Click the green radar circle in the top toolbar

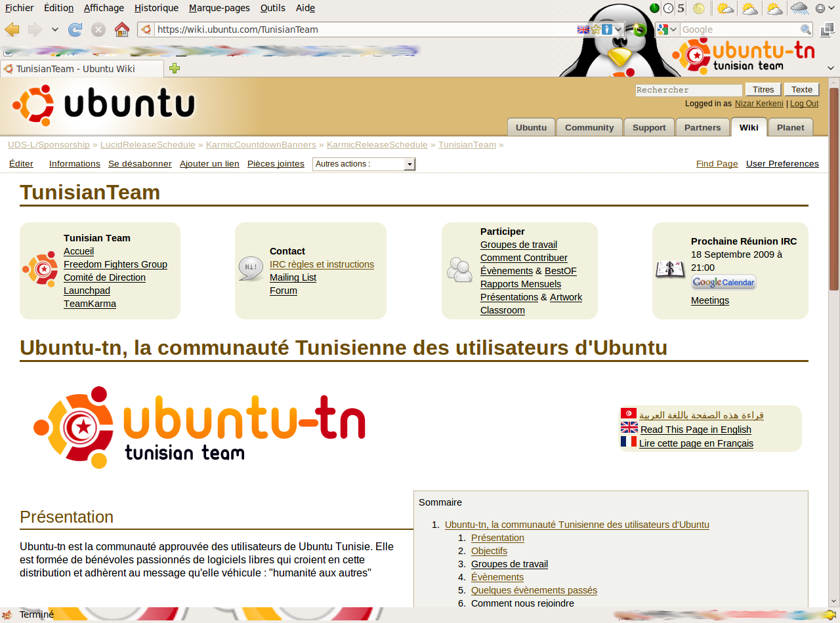(655, 9)
